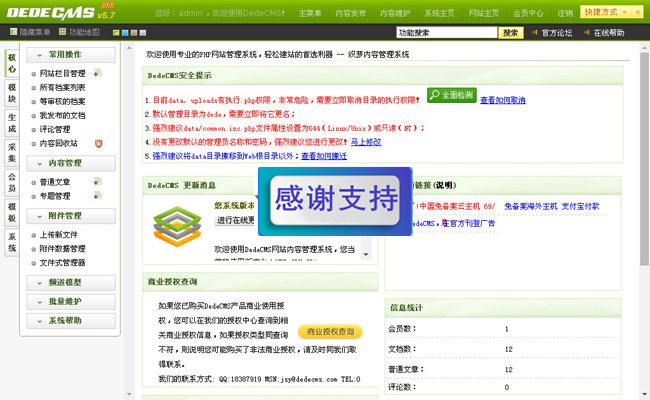Open the 免备案海外主机 link
This screenshot has width=650, height=400.
(531, 206)
